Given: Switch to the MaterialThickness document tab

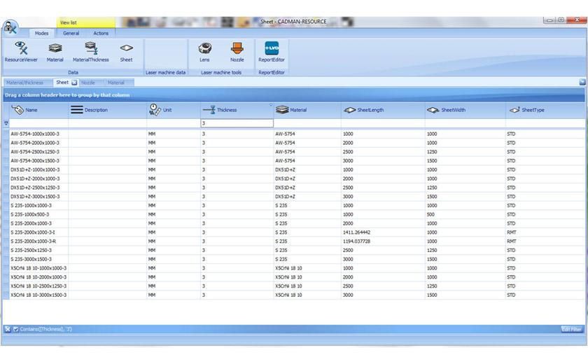Looking at the screenshot, I should [x=24, y=83].
